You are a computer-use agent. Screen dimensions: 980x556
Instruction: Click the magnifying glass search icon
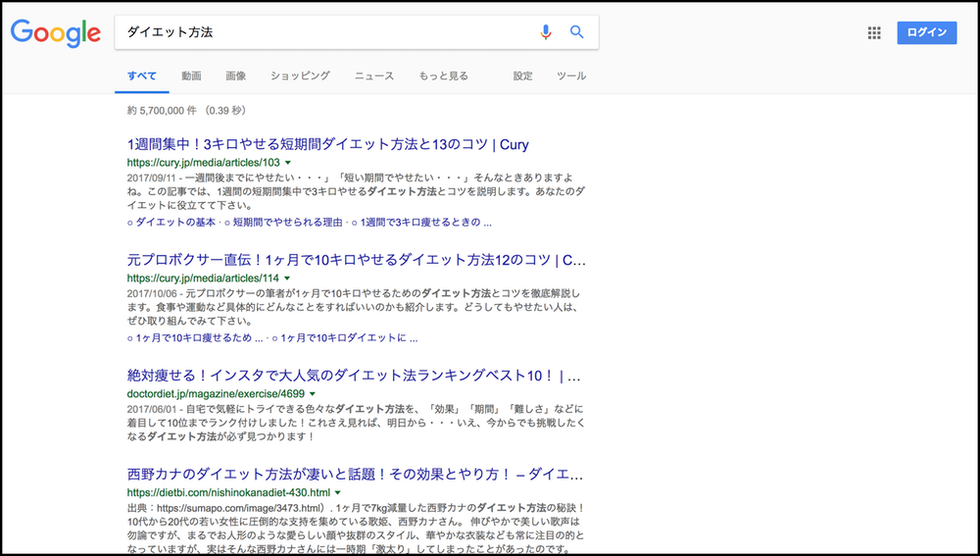click(x=577, y=32)
